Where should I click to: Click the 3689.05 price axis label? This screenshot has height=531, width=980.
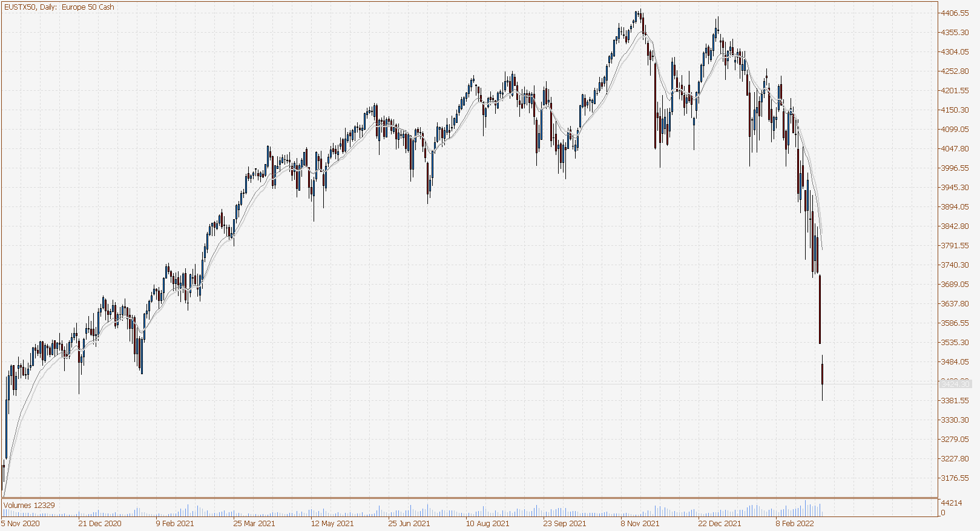(x=955, y=284)
